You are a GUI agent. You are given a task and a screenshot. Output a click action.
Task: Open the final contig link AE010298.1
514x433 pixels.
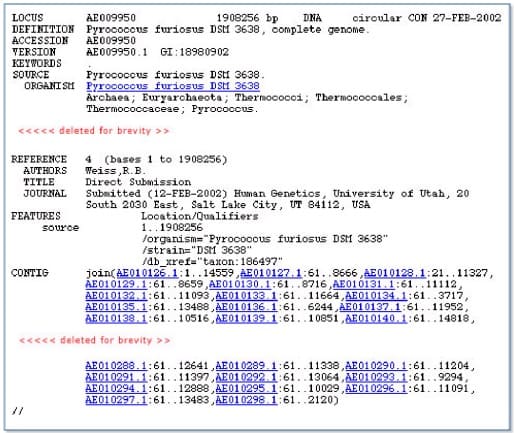click(x=246, y=400)
